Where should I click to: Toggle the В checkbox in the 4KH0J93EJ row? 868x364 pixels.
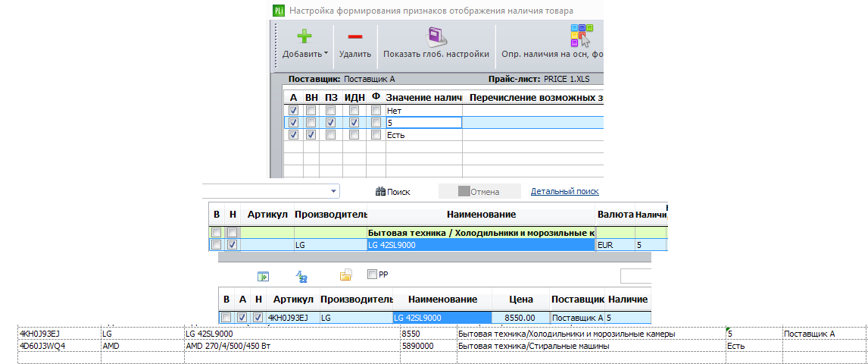click(x=226, y=318)
